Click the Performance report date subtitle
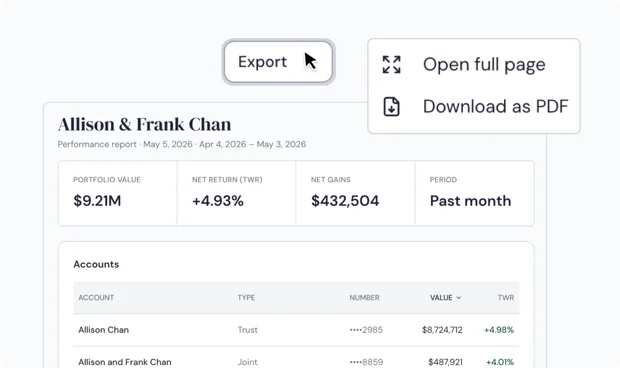Screen dimensions: 620x368 click(x=182, y=144)
